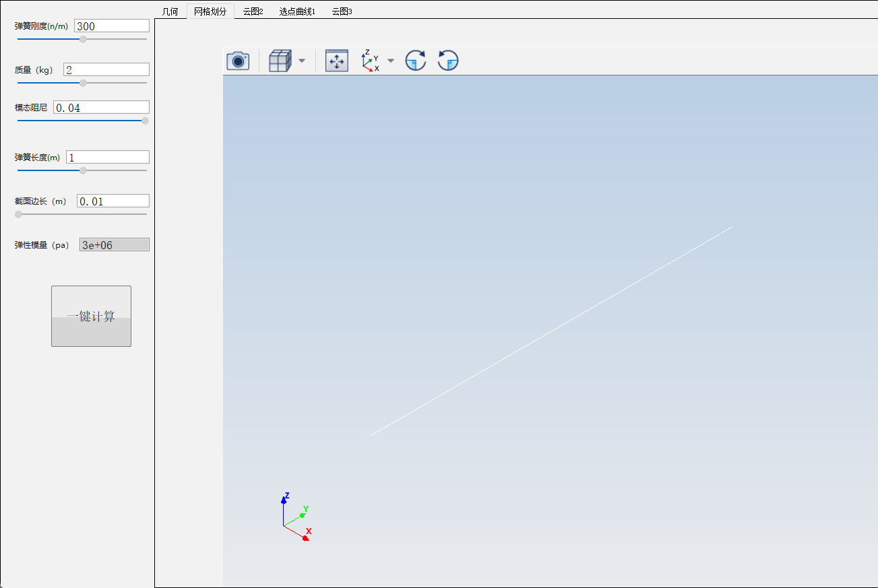The height and width of the screenshot is (588, 878).
Task: Rotate view clockwise icon
Action: [x=416, y=61]
